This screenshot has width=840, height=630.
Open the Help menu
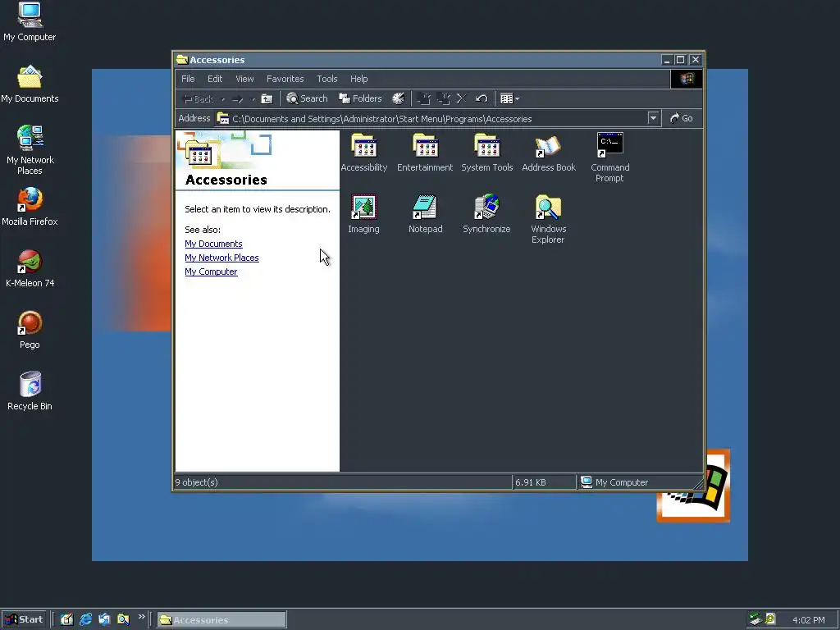click(x=359, y=79)
